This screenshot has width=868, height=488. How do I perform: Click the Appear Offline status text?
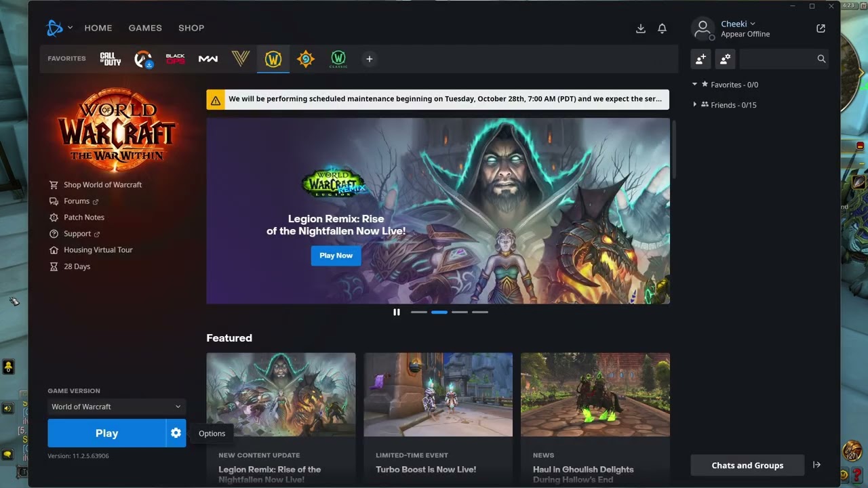click(x=745, y=34)
